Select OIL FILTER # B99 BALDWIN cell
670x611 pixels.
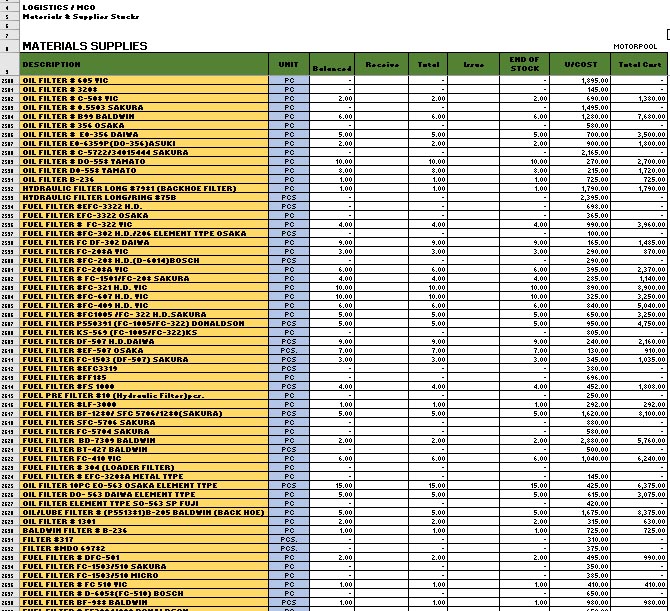point(144,116)
